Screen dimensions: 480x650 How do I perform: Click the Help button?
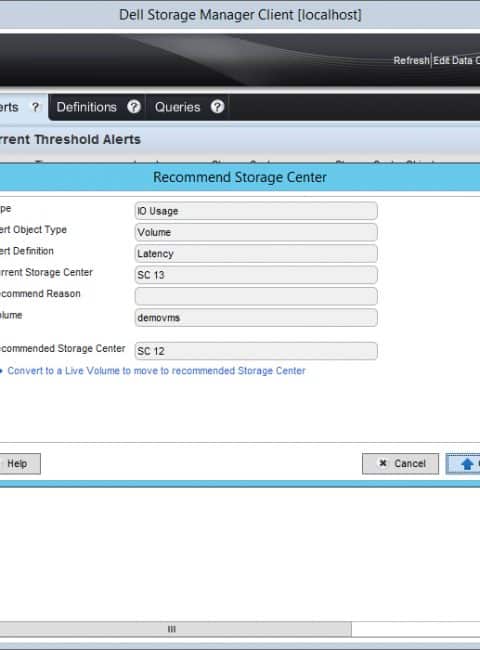[19, 463]
